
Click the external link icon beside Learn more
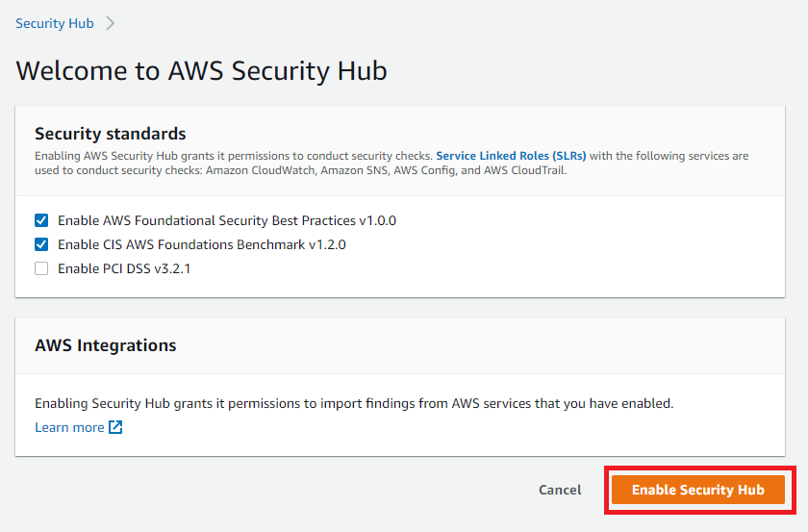point(115,427)
